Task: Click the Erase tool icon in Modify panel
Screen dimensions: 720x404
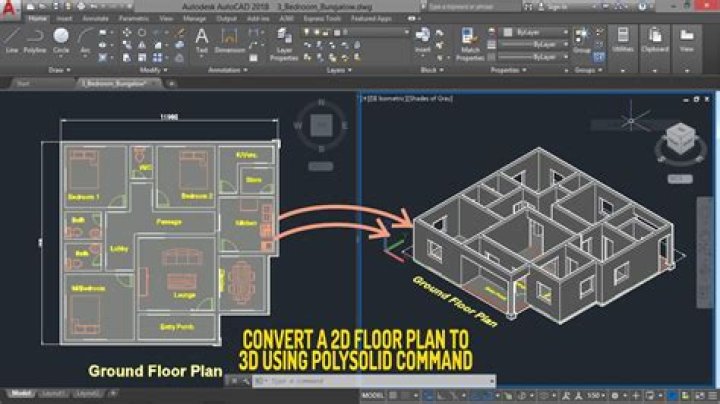Action: coord(180,33)
